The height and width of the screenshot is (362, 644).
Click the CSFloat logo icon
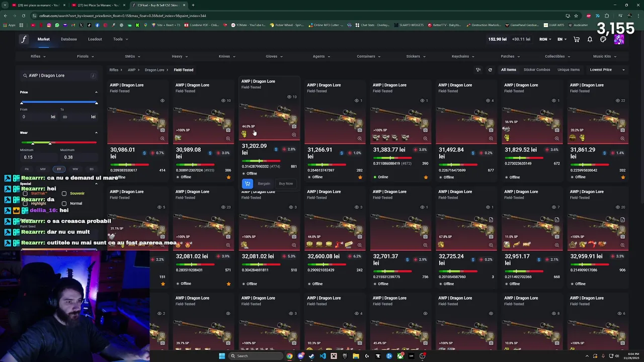pyautogui.click(x=24, y=39)
